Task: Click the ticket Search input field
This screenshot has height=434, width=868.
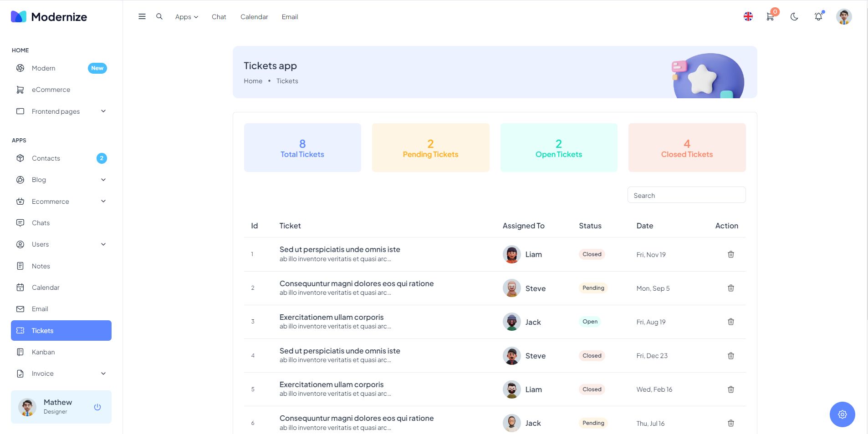Action: point(687,195)
